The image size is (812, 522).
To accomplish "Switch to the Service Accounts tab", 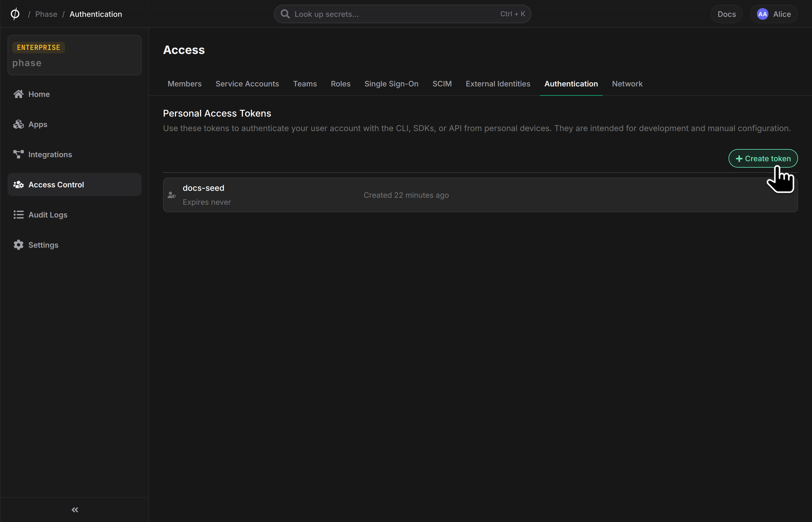I will tap(247, 84).
